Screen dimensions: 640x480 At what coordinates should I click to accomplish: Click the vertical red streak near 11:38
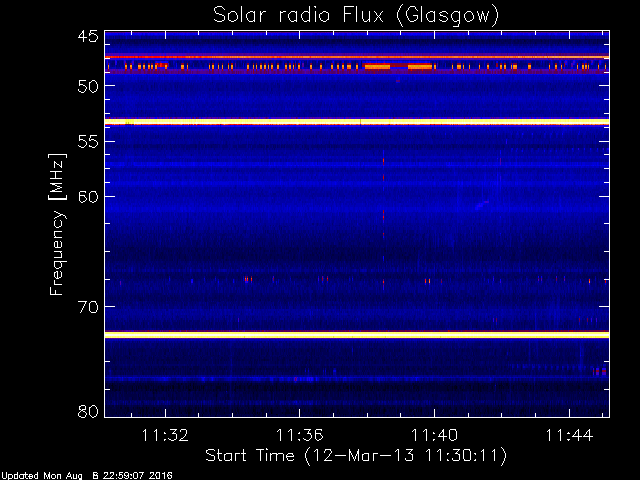pyautogui.click(x=383, y=220)
